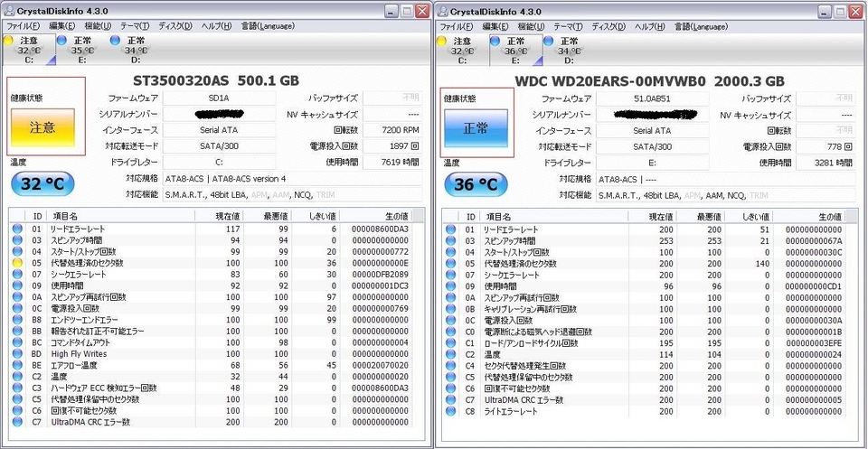Click status icon of 回復不可能セクタ数 row, right window
868x449 pixels.
tap(450, 388)
